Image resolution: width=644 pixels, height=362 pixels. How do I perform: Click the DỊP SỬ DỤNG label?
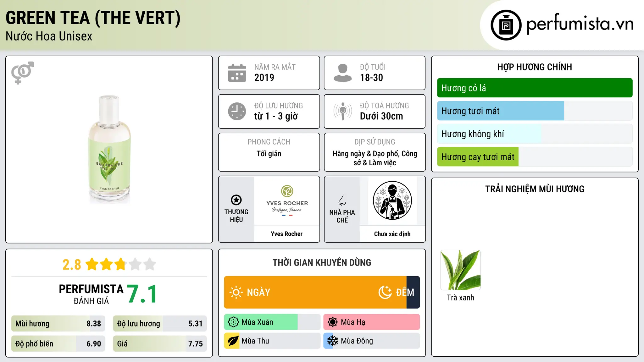tap(375, 142)
